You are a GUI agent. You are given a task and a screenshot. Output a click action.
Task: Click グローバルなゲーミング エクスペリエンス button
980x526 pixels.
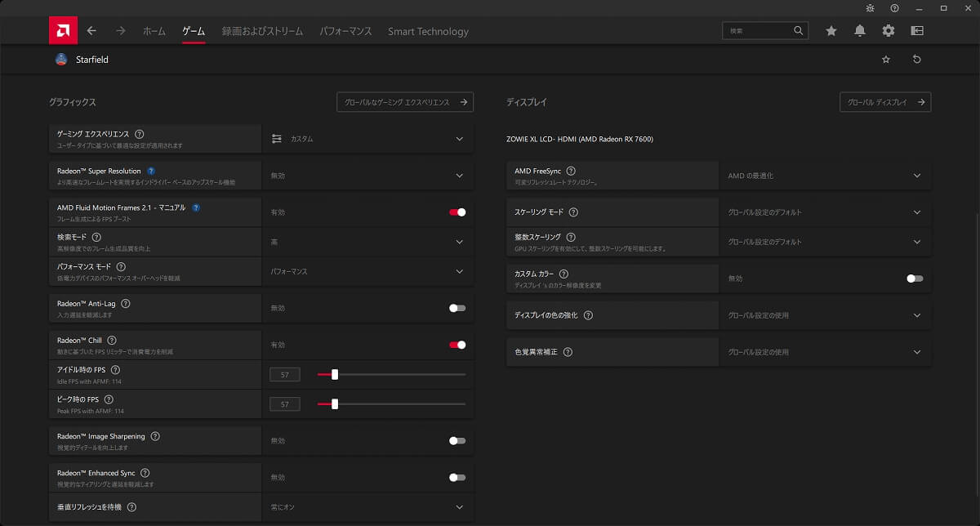(405, 102)
